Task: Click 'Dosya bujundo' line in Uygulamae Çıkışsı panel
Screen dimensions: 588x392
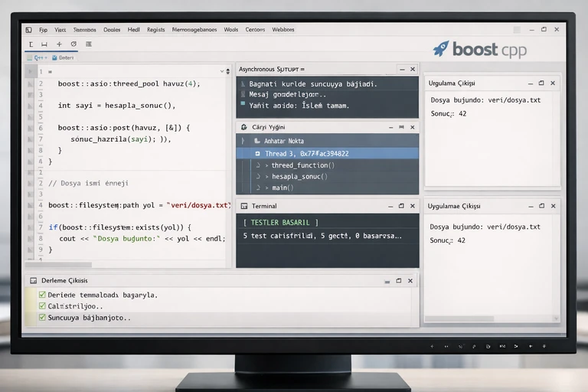Action: click(485, 227)
